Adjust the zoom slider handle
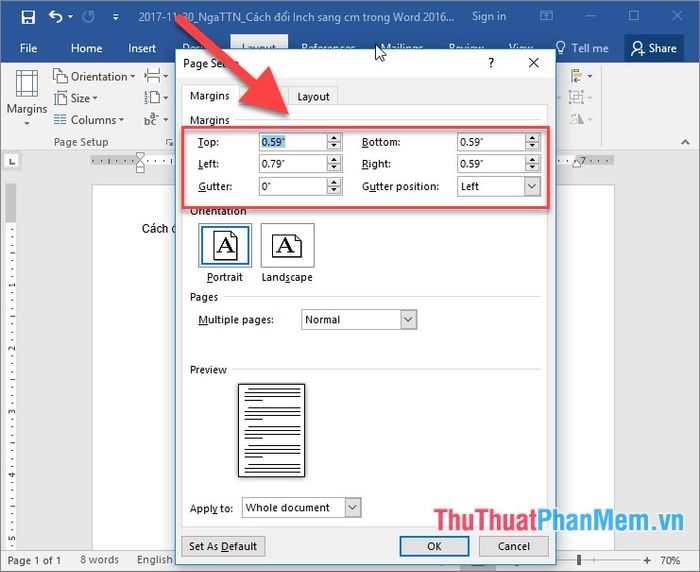This screenshot has width=700, height=572. pyautogui.click(x=579, y=559)
